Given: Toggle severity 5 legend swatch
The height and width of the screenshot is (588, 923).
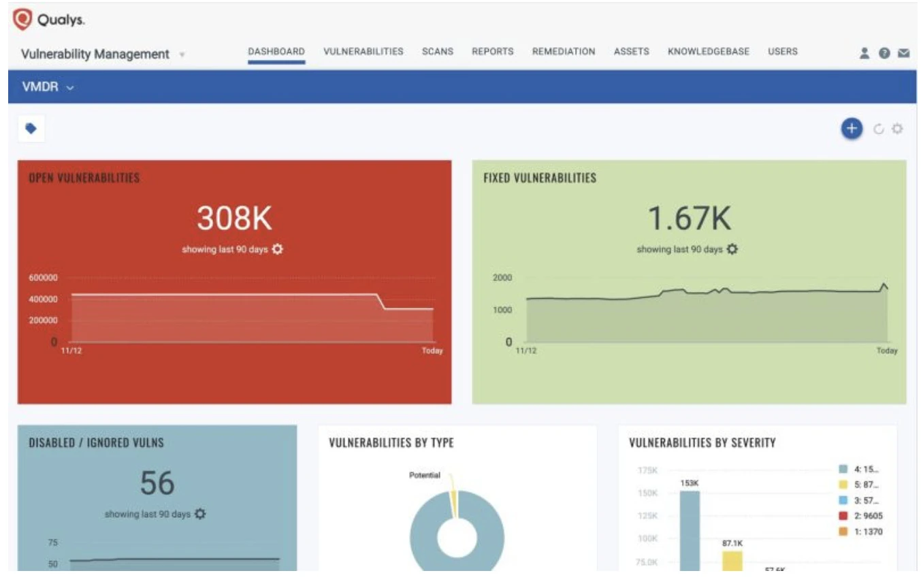Looking at the screenshot, I should 843,485.
